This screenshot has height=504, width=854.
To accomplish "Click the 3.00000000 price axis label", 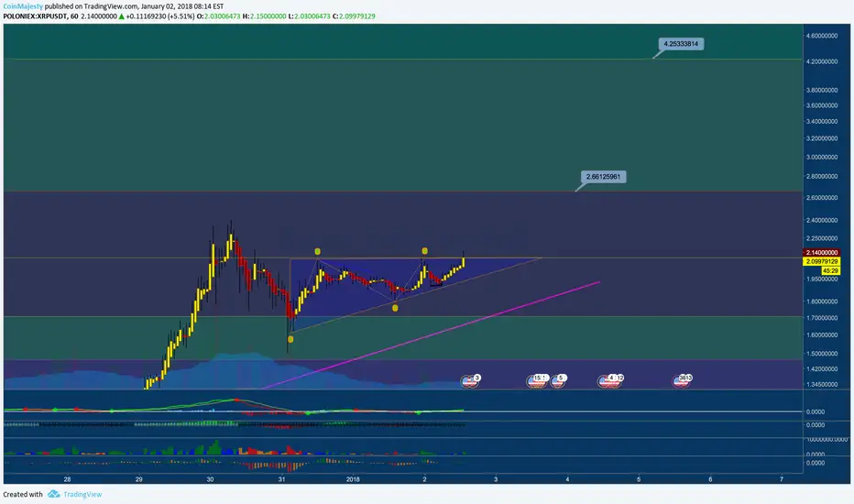I will 821,157.
